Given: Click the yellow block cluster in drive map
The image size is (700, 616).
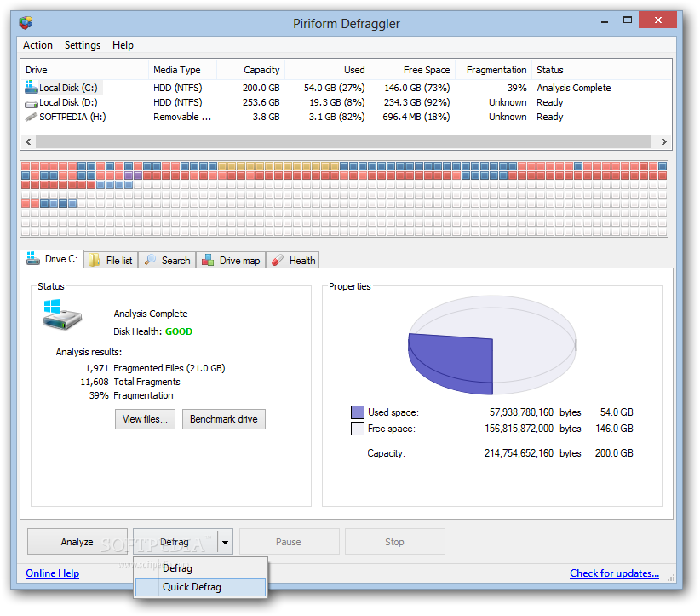Looking at the screenshot, I should [x=278, y=166].
